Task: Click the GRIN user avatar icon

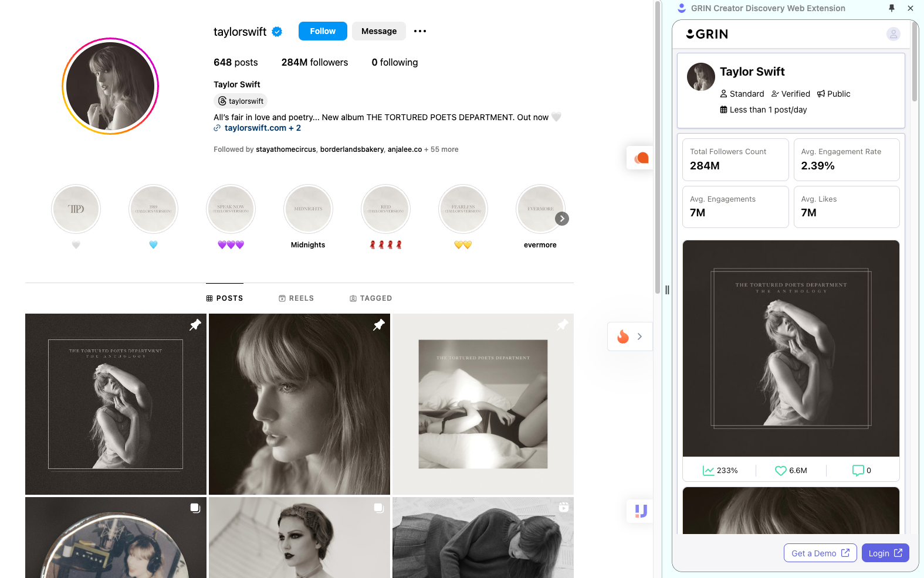Action: point(893,34)
